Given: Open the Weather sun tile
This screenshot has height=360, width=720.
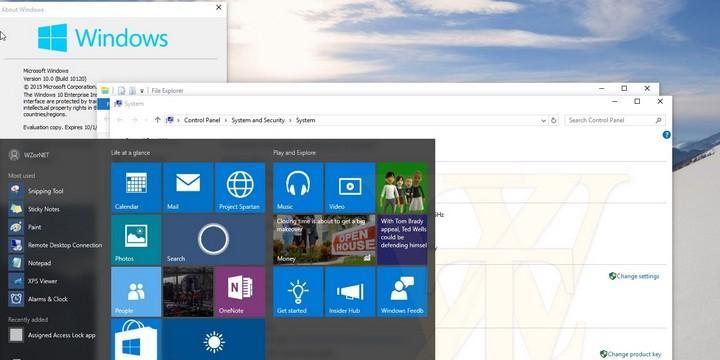Looking at the screenshot, I should 214,339.
